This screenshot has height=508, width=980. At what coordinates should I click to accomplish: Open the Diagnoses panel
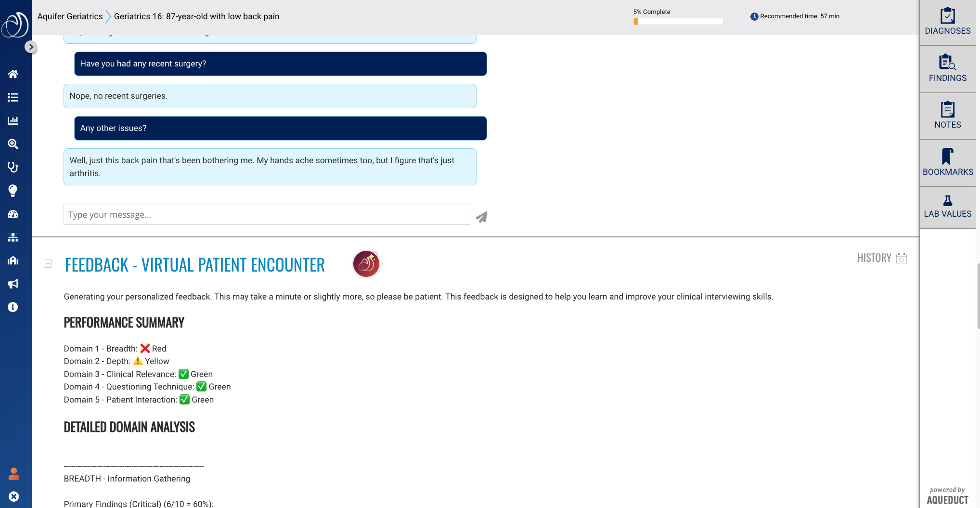pos(947,22)
